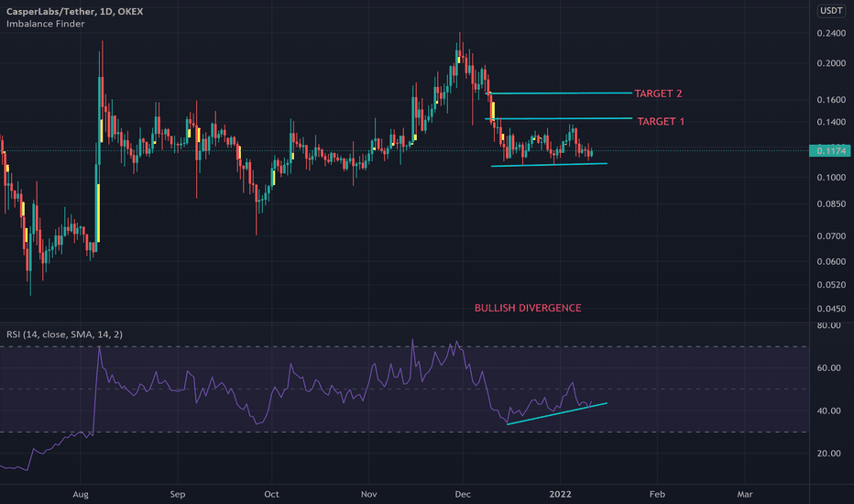This screenshot has height=504, width=854.
Task: Click the 0.0850 price axis label
Action: 831,205
